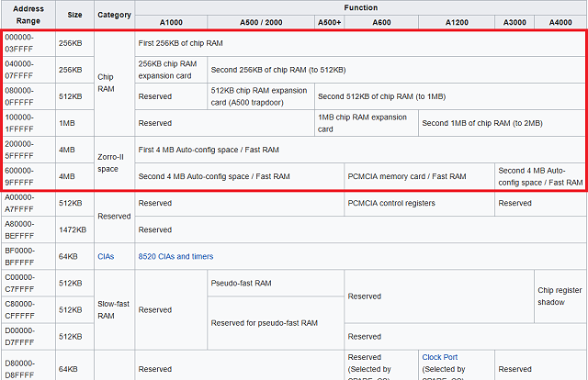The width and height of the screenshot is (588, 380).
Task: Click address cell BF0000-BFFFFF
Action: tap(28, 256)
